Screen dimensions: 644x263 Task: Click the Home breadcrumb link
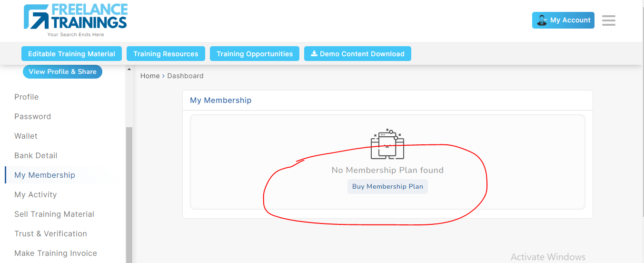pyautogui.click(x=150, y=76)
